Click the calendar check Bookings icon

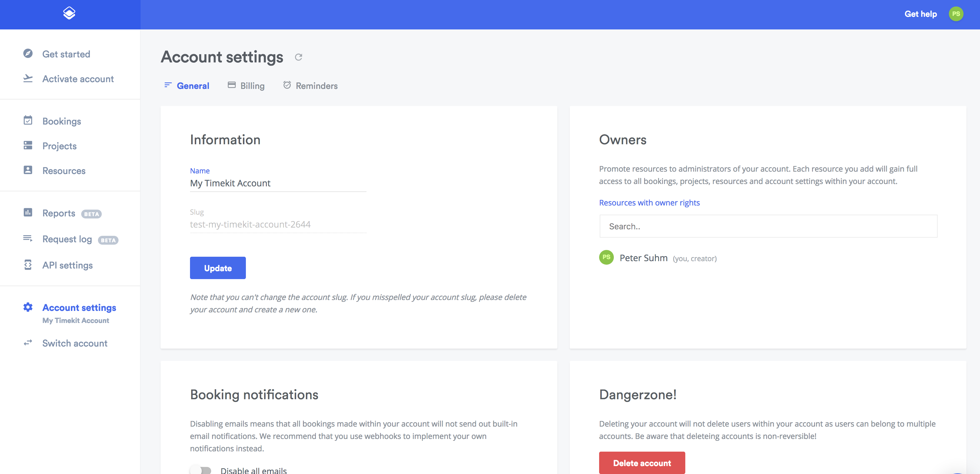tap(28, 121)
